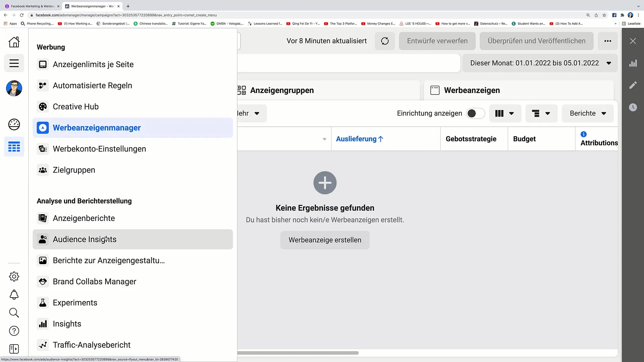
Task: Toggle the hamburger all-tools menu icon
Action: tap(14, 63)
